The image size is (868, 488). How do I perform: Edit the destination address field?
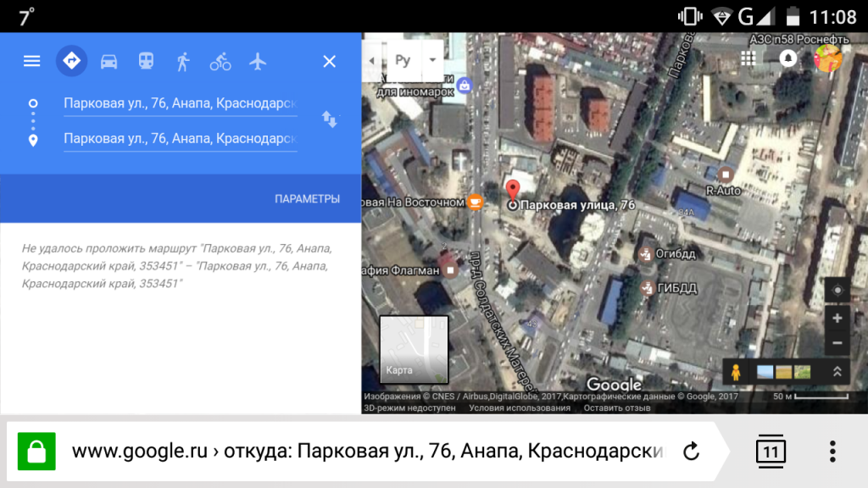(181, 138)
